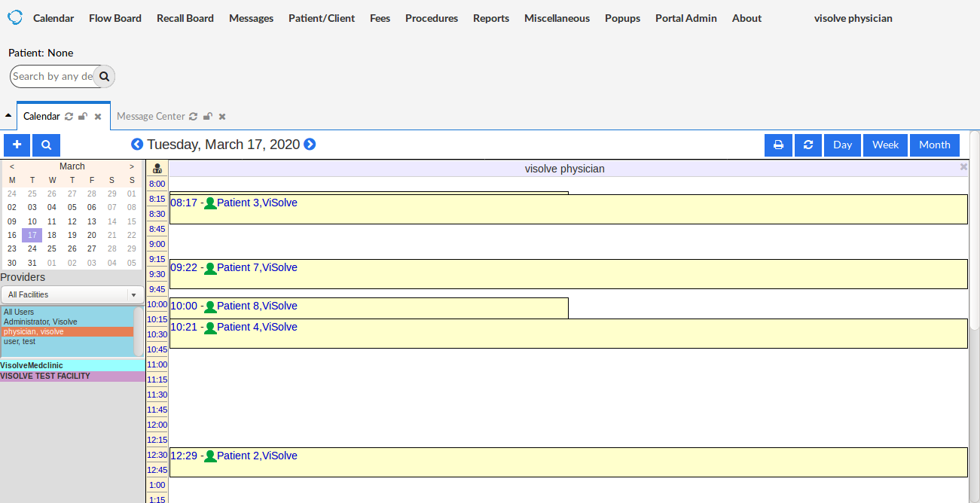Select physician, visolve provider
Image resolution: width=980 pixels, height=503 pixels.
[x=67, y=331]
